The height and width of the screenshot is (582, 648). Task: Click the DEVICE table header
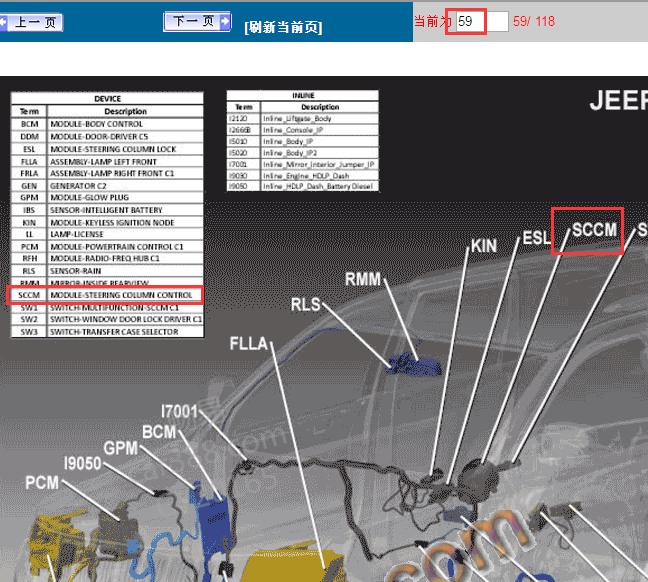pyautogui.click(x=107, y=99)
